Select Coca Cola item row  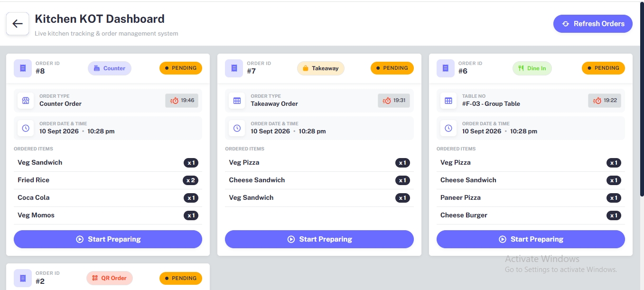coord(108,198)
